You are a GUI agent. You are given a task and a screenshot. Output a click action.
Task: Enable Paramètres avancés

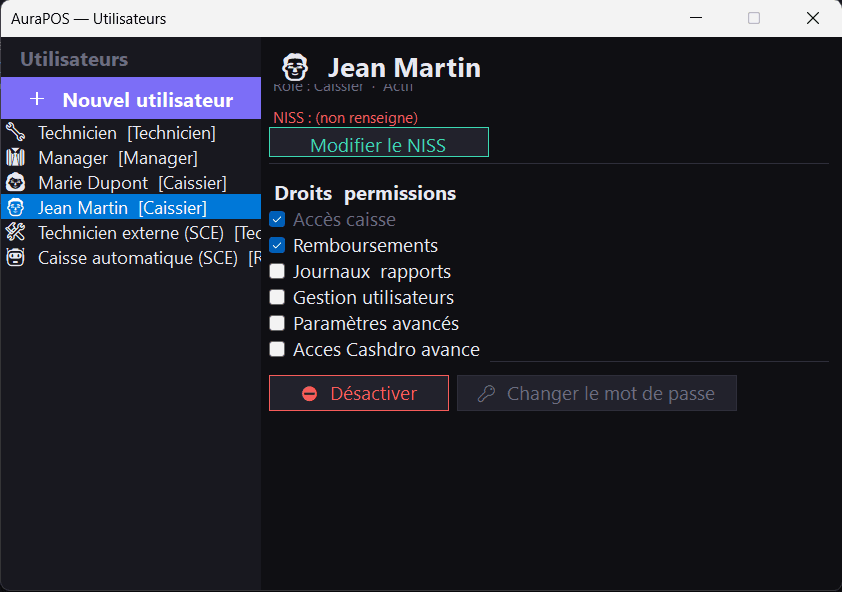(277, 323)
